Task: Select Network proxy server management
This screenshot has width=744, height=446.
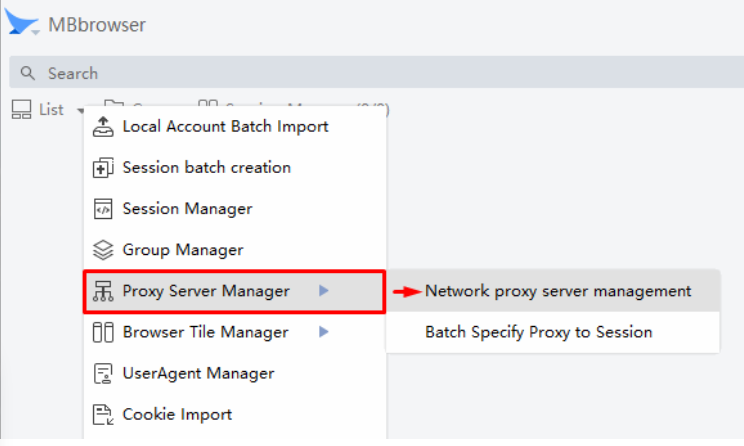Action: click(x=557, y=291)
